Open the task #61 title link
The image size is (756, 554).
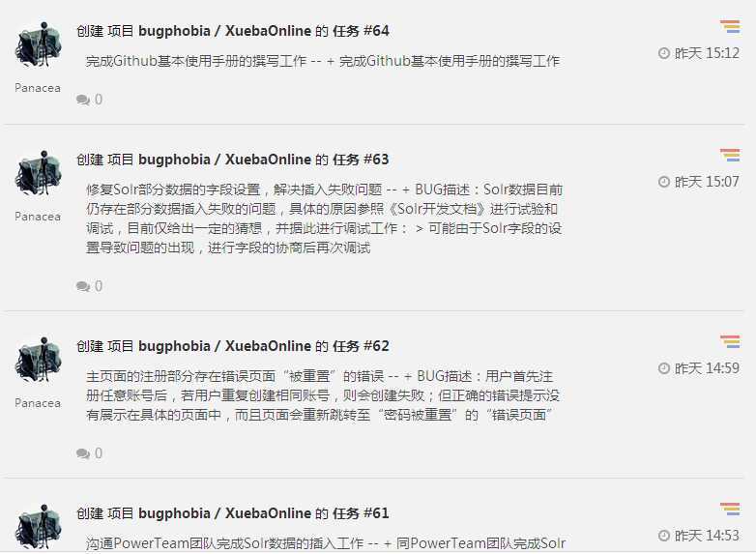point(233,513)
